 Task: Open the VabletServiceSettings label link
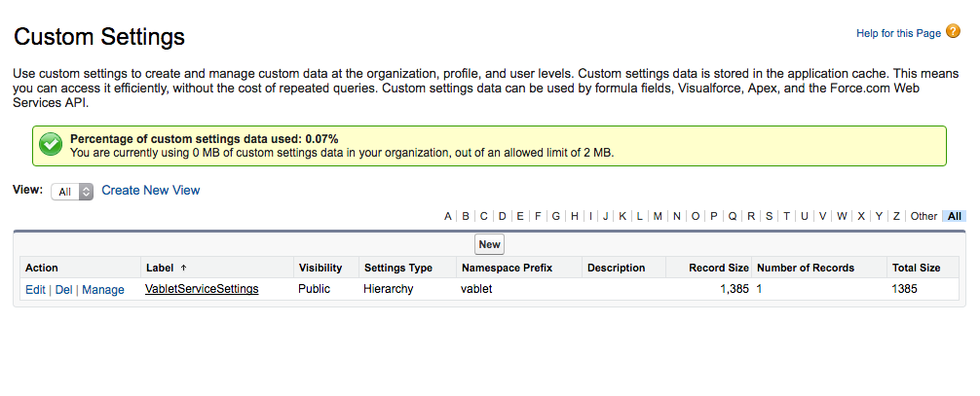click(202, 289)
